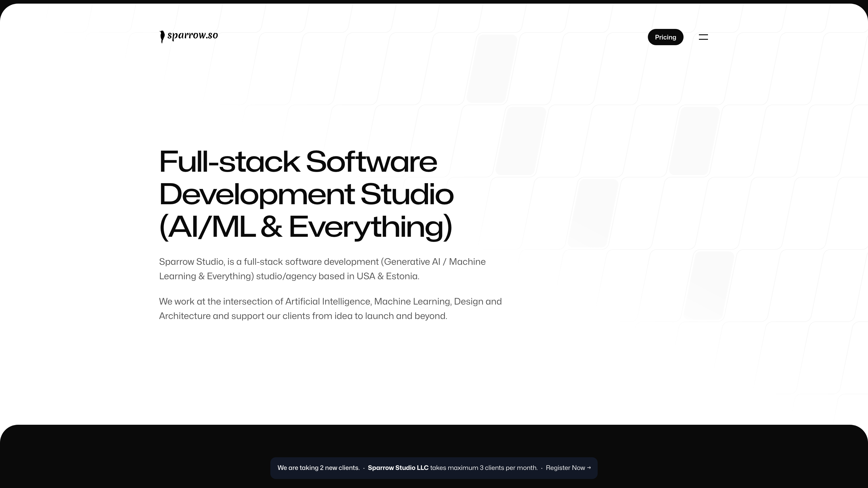Click the Register Now link
Screen dimensions: 868x488
pyautogui.click(x=565, y=468)
